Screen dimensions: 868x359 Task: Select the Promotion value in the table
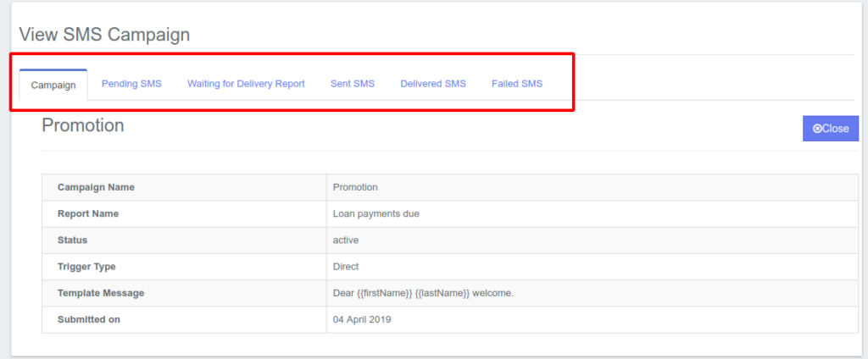point(355,187)
